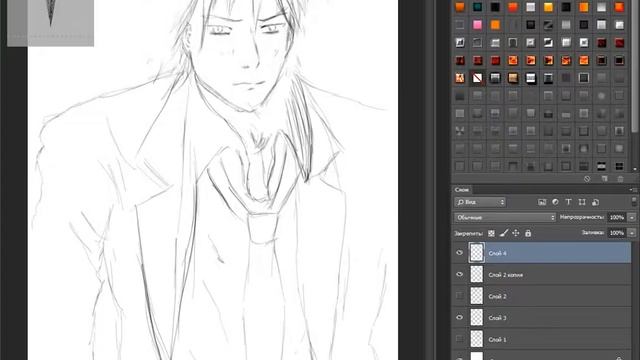Image resolution: width=640 pixels, height=360 pixels.
Task: Select layer named Слой 3
Action: 542,318
